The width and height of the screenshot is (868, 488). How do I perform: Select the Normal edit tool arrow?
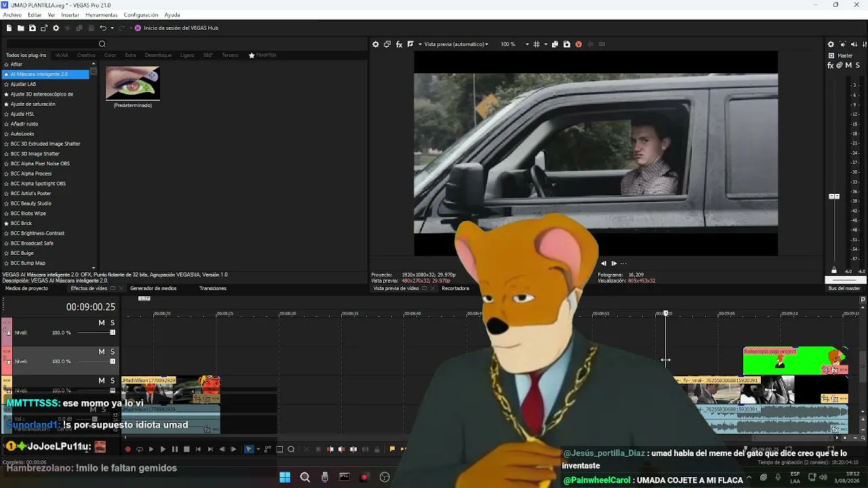pos(249,449)
